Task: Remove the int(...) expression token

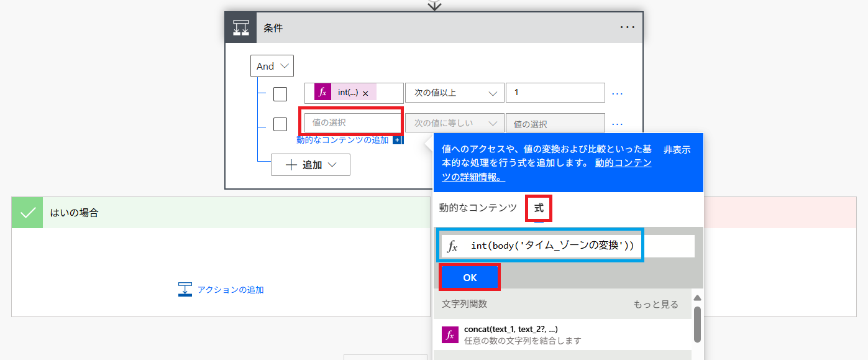Action: 365,93
